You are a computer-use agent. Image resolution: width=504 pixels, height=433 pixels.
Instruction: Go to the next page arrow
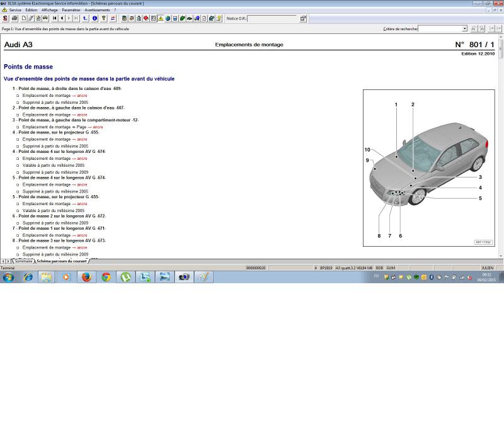pos(69,18)
